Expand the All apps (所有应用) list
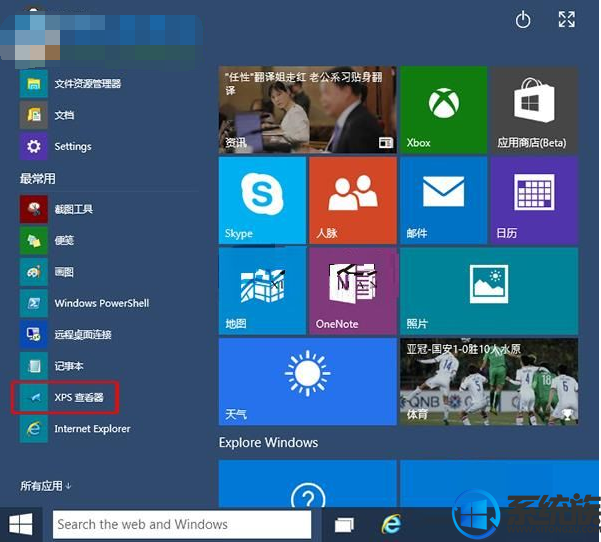This screenshot has height=542, width=601. pos(45,486)
